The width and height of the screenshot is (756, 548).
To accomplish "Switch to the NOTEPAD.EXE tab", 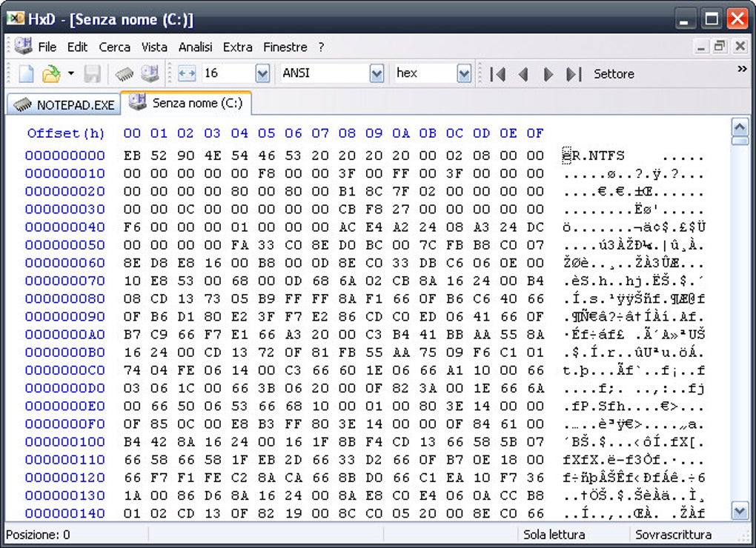I will (64, 104).
